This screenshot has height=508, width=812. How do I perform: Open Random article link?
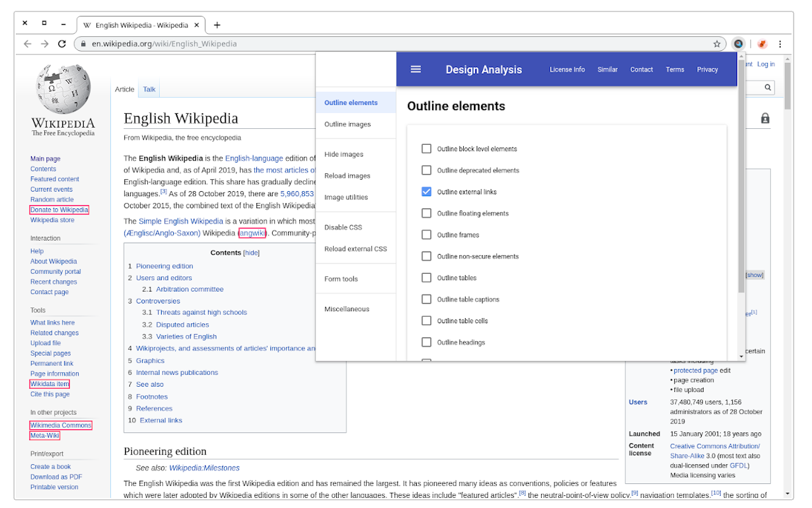pyautogui.click(x=52, y=199)
